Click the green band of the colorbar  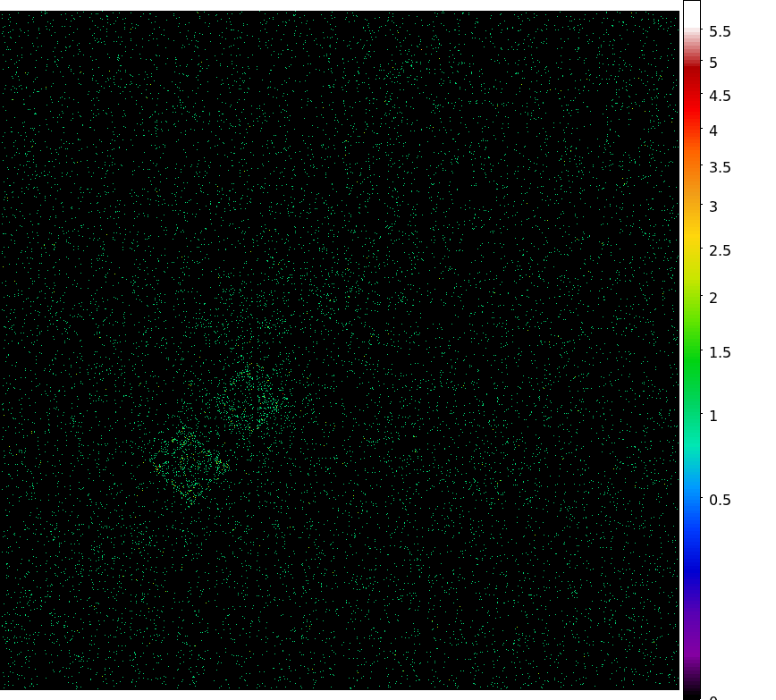point(692,358)
